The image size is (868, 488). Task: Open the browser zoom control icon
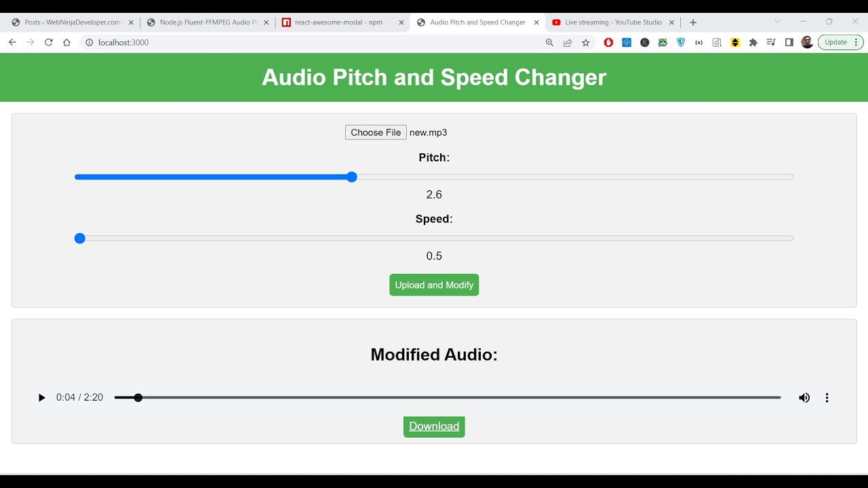pyautogui.click(x=549, y=43)
